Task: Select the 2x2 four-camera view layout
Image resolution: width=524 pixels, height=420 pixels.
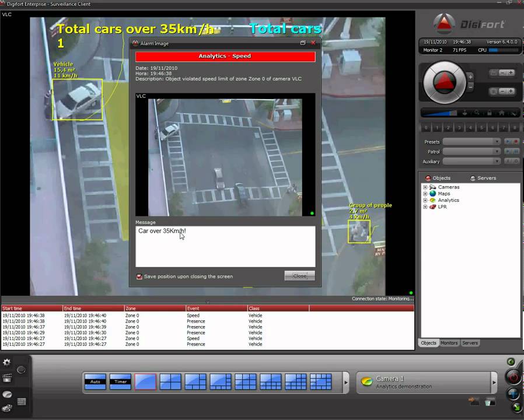Action: [170, 381]
